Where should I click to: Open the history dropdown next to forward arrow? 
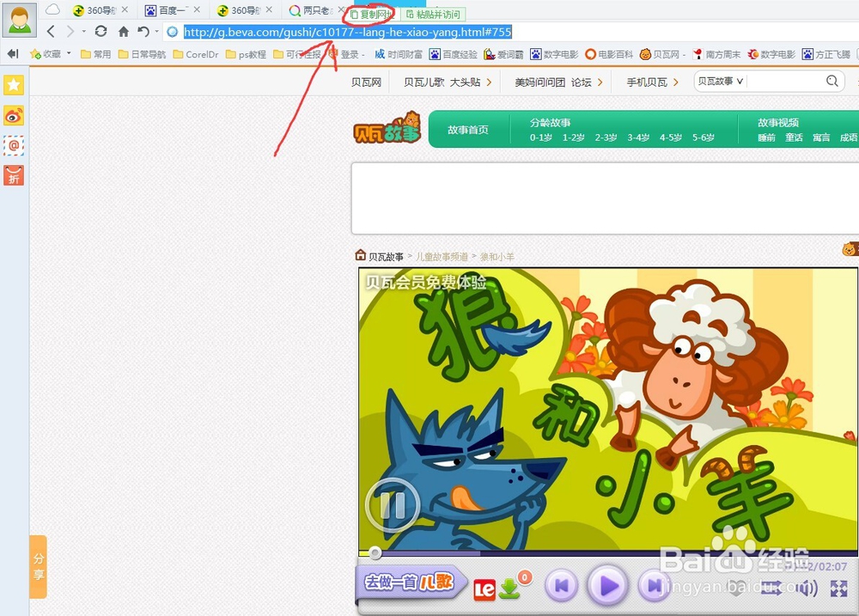point(84,32)
